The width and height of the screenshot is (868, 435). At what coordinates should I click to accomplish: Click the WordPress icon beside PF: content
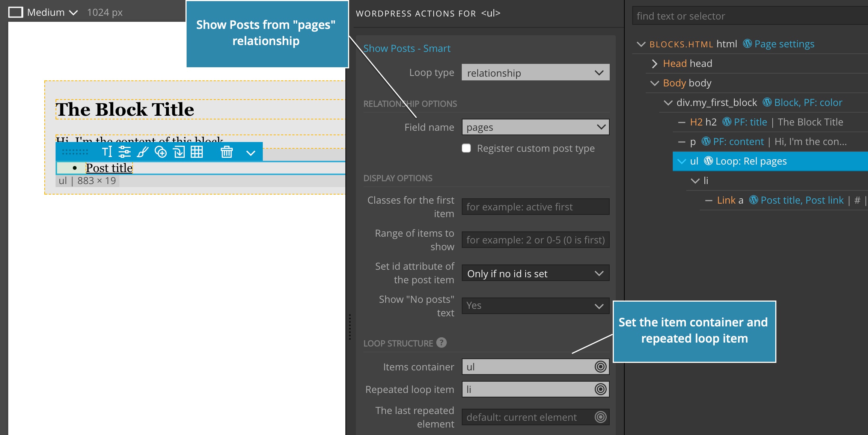[x=706, y=141]
